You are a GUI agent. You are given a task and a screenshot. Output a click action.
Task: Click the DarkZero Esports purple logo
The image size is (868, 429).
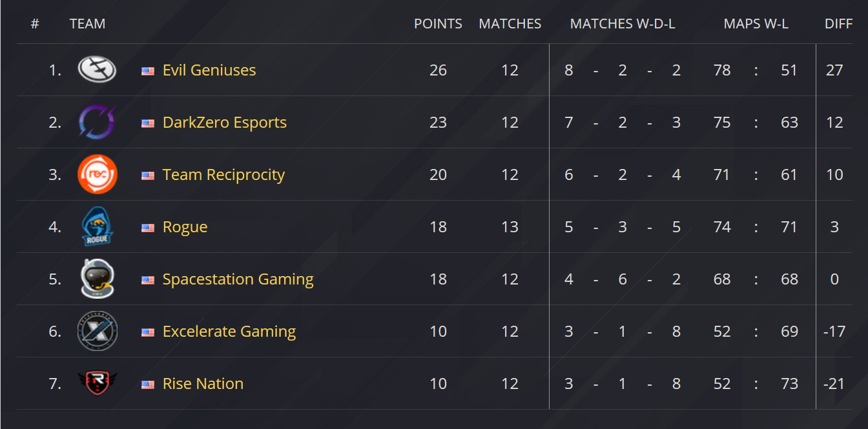[98, 122]
